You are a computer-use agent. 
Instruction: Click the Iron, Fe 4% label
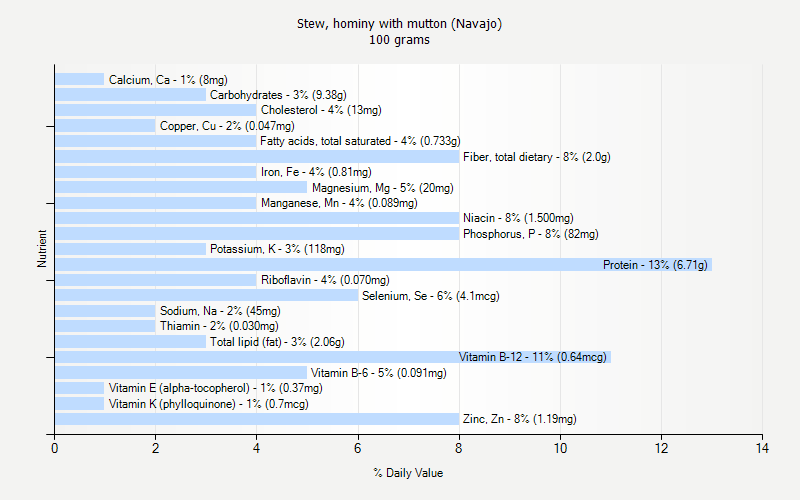point(309,172)
